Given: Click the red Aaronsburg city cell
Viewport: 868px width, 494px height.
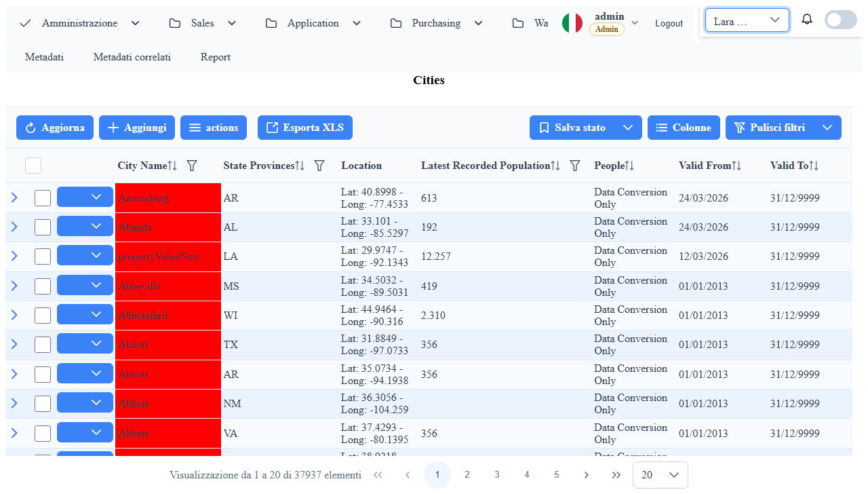Looking at the screenshot, I should [x=168, y=198].
